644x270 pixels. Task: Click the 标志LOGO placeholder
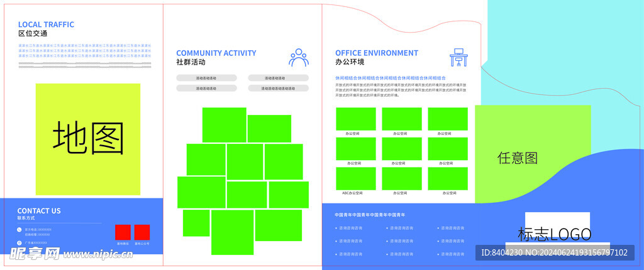[x=554, y=234]
